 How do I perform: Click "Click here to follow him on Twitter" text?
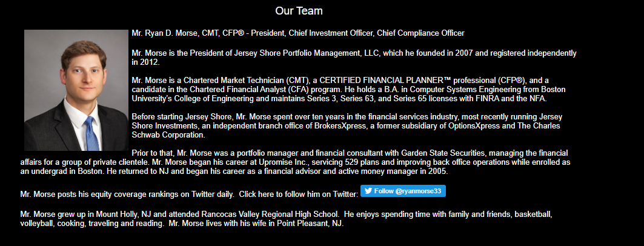(x=299, y=194)
